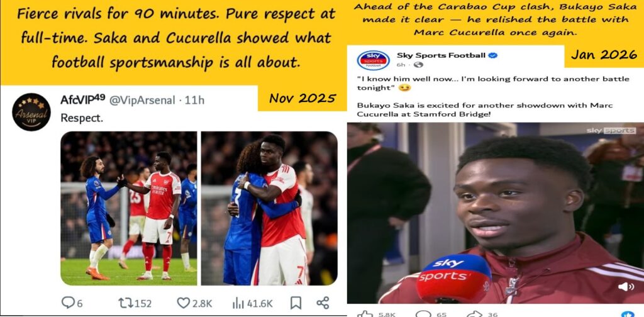Open tweet view analytics bar icon

[238, 303]
